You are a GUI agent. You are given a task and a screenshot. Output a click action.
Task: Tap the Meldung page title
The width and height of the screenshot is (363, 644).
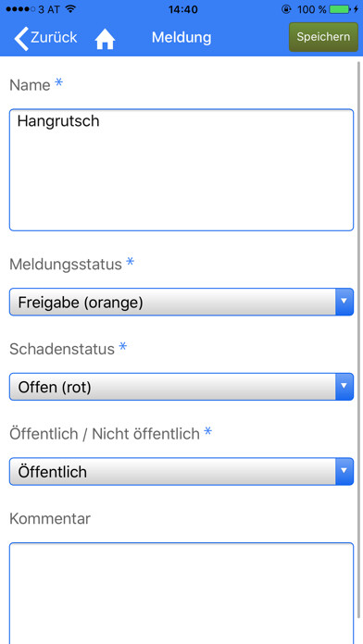click(181, 37)
